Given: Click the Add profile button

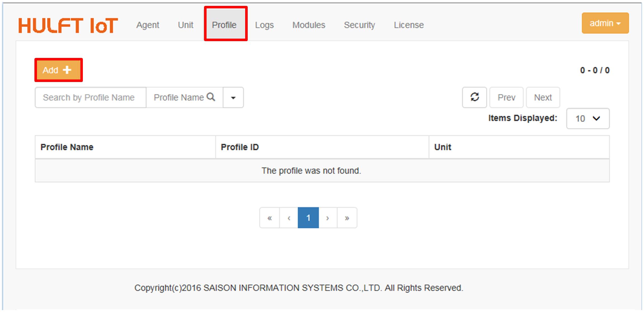Looking at the screenshot, I should coord(58,70).
